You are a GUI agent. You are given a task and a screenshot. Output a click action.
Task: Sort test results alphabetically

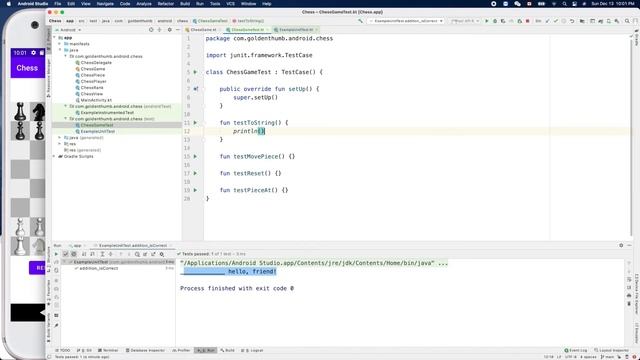[x=84, y=254]
